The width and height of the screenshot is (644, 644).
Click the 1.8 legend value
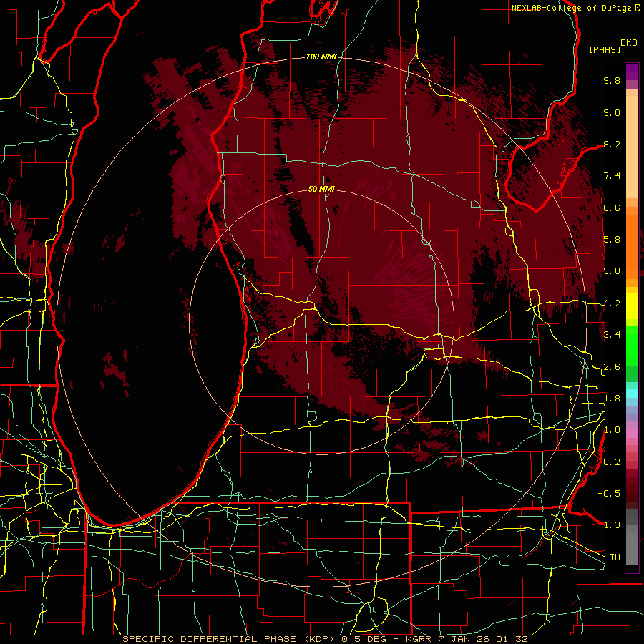612,399
